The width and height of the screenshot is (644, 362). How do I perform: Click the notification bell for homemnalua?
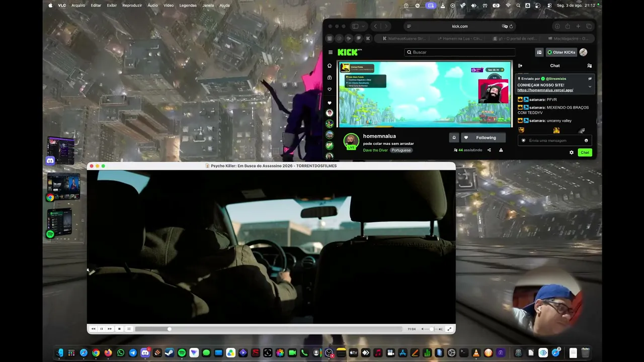click(454, 138)
